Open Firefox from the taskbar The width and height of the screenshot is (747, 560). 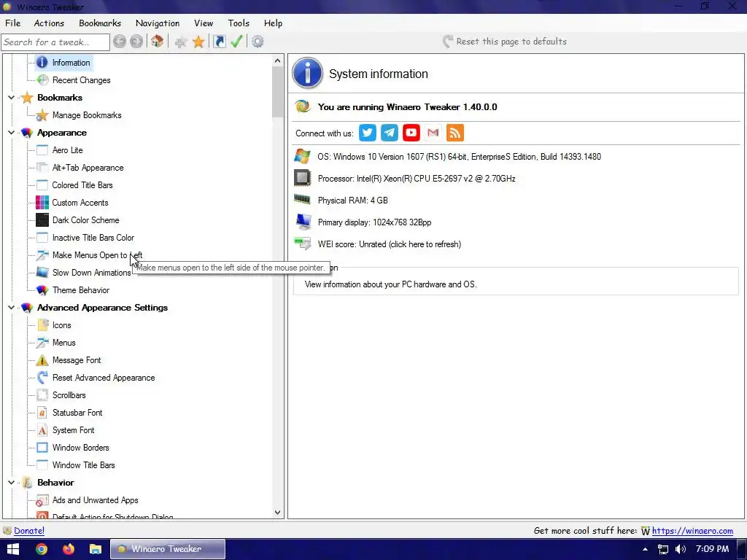point(69,549)
